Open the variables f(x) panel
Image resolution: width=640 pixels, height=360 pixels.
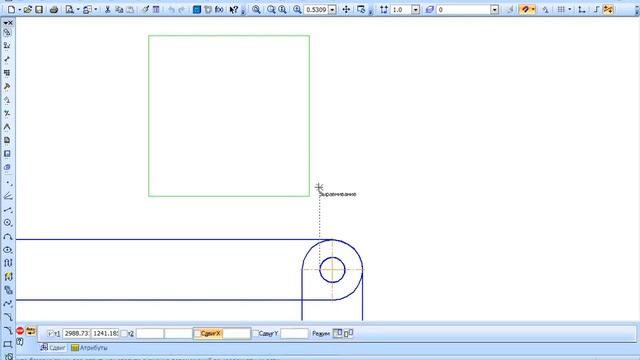[219, 9]
